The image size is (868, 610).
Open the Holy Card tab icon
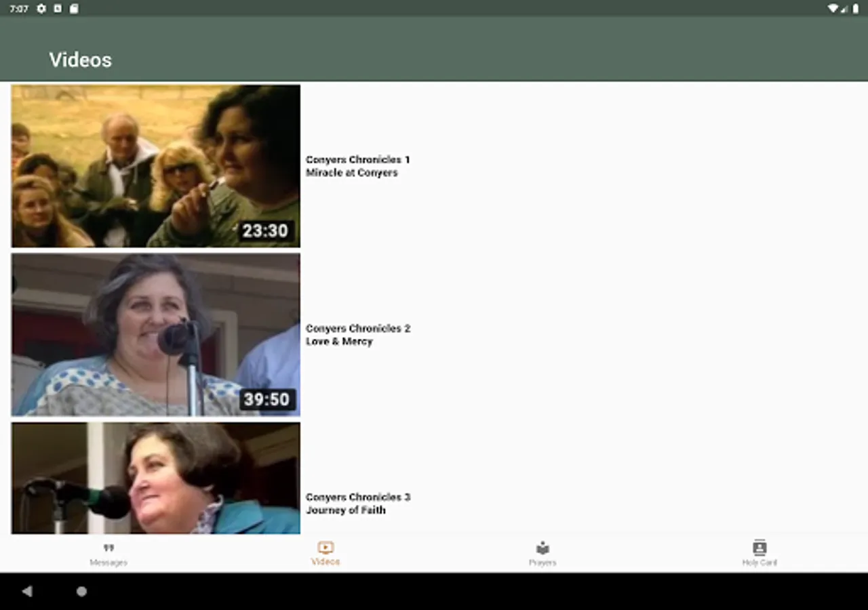pyautogui.click(x=759, y=548)
